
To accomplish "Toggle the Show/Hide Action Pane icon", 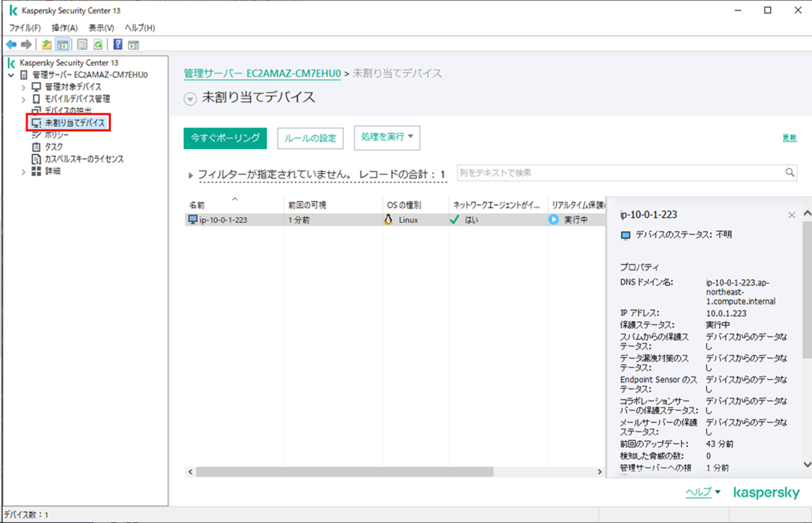I will (x=133, y=45).
